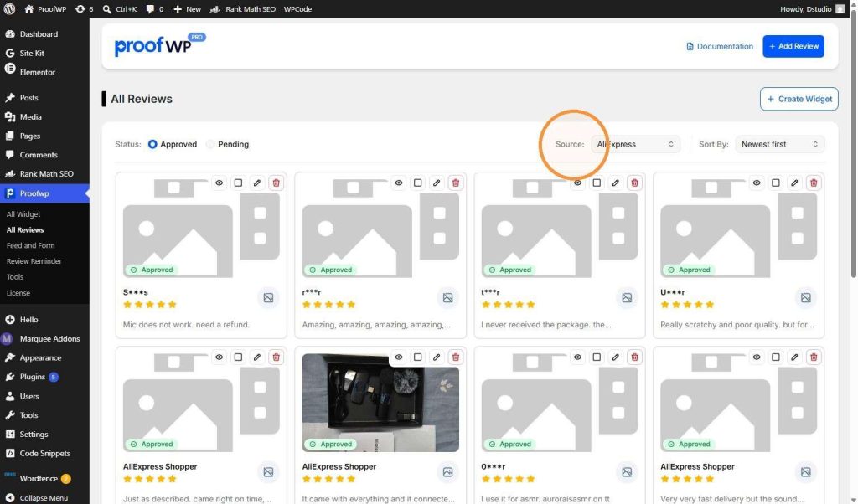Open image icon on the r***r review
The width and height of the screenshot is (858, 504).
tap(447, 298)
